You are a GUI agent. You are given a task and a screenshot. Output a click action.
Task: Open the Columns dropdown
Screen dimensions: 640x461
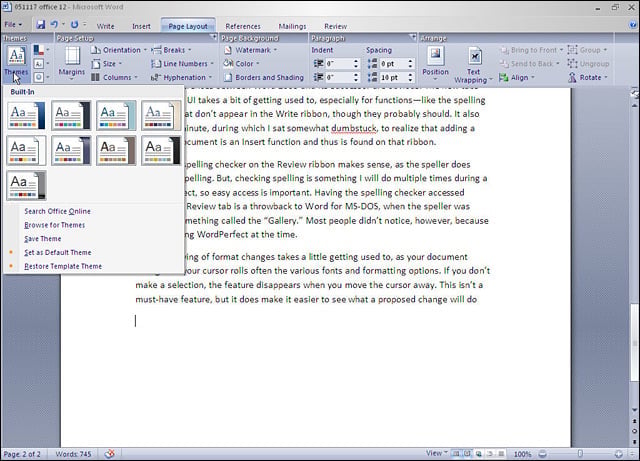114,78
